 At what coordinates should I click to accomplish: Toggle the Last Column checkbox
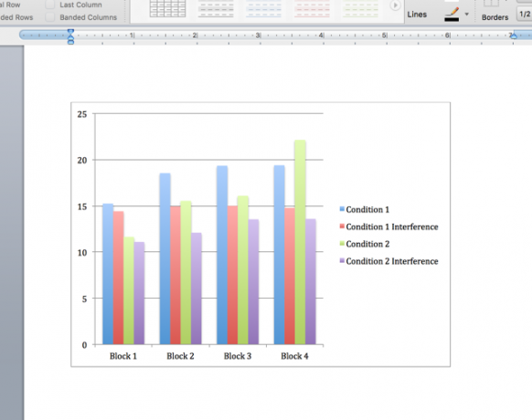(x=50, y=5)
